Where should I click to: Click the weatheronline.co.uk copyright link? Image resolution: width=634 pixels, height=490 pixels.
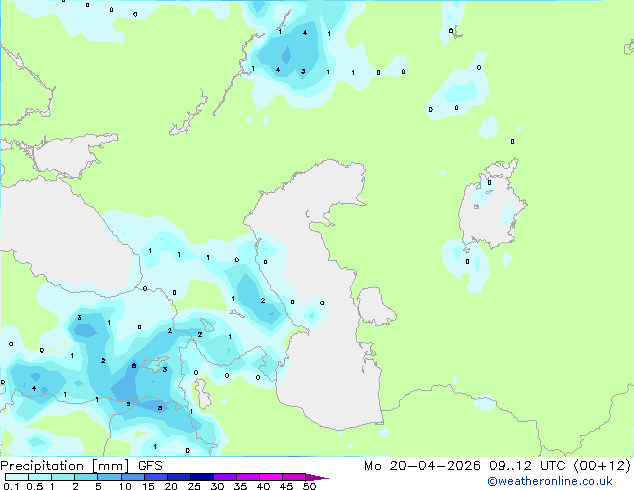pos(550,481)
